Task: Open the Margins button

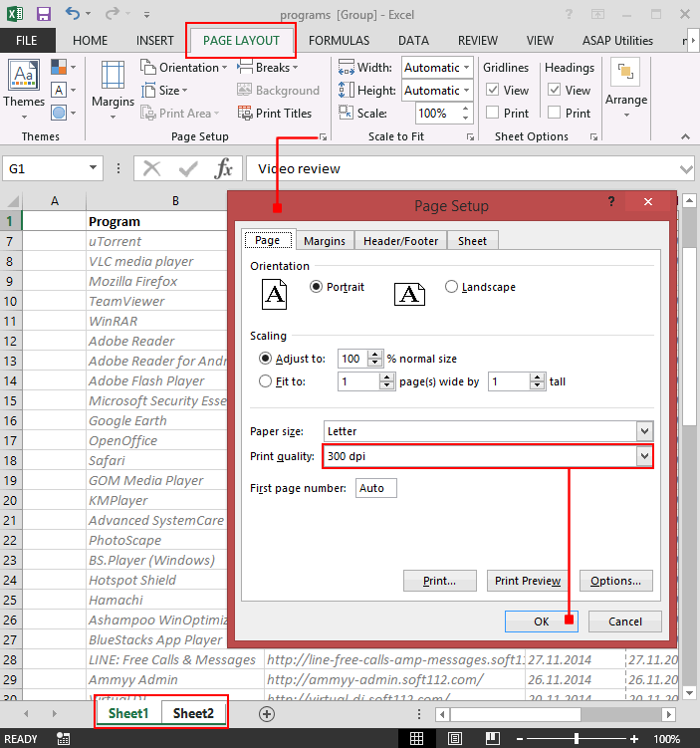Action: pos(113,89)
